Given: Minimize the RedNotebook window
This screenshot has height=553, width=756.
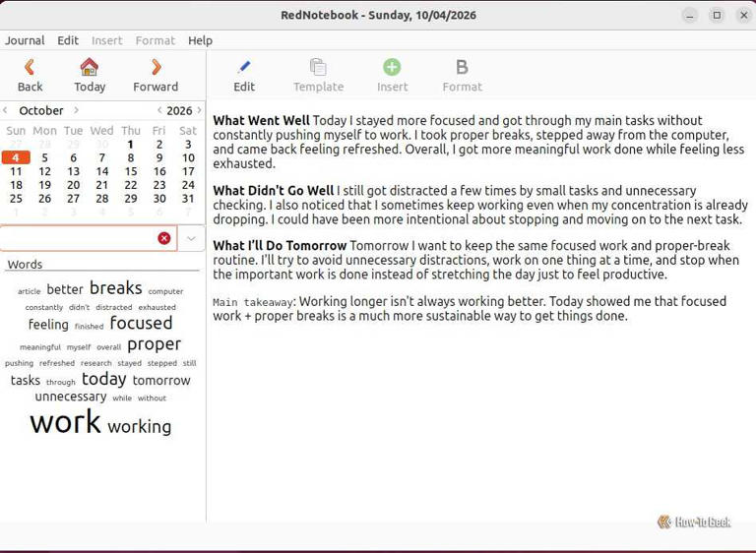Looking at the screenshot, I should coord(690,16).
